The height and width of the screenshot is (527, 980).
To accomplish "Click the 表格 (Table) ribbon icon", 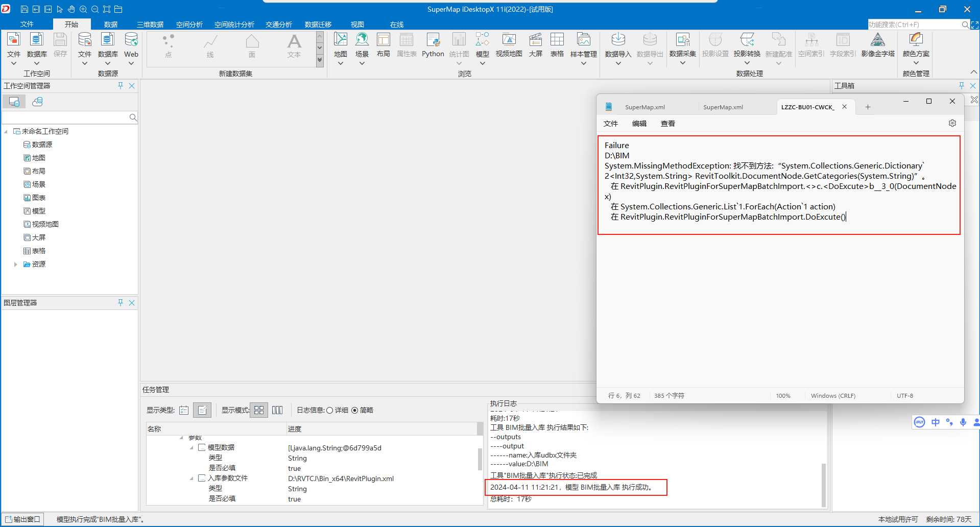I will point(557,40).
